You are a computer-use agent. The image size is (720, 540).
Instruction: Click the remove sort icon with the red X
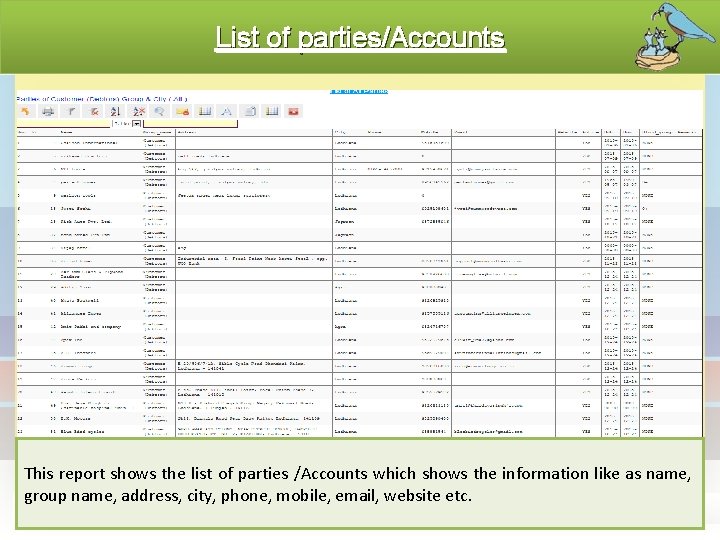coord(138,111)
